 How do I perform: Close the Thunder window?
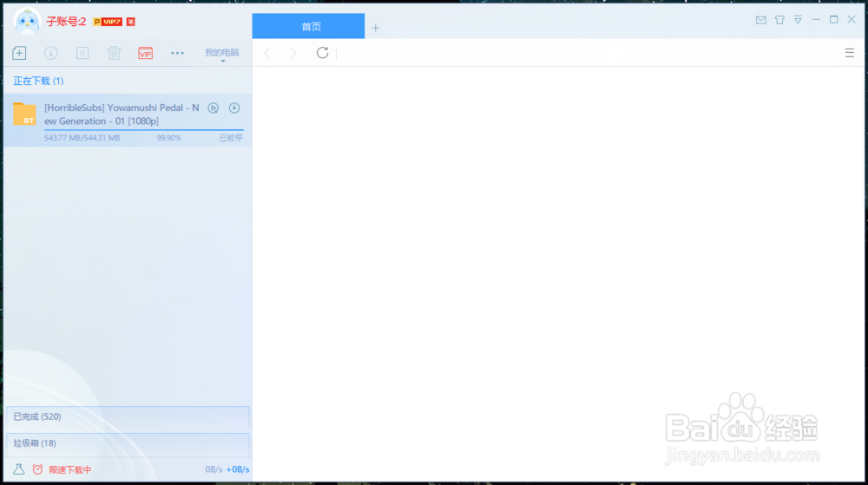852,19
